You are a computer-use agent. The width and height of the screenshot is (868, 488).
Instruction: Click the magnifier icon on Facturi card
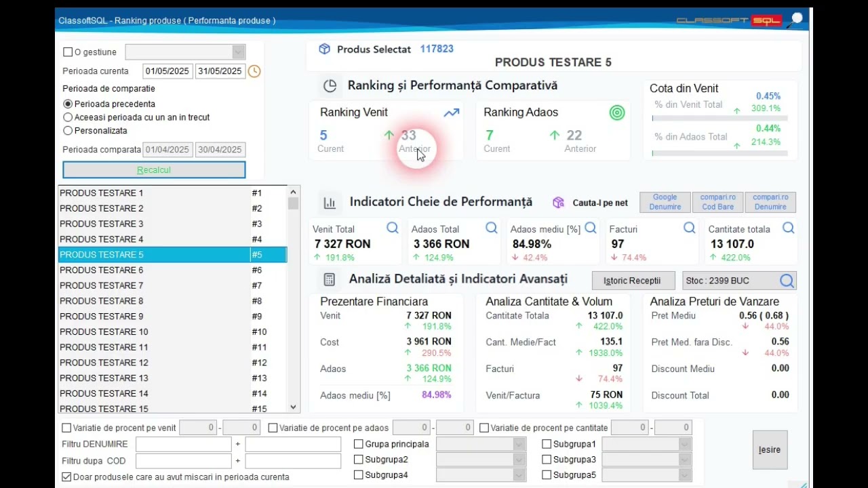pos(690,228)
